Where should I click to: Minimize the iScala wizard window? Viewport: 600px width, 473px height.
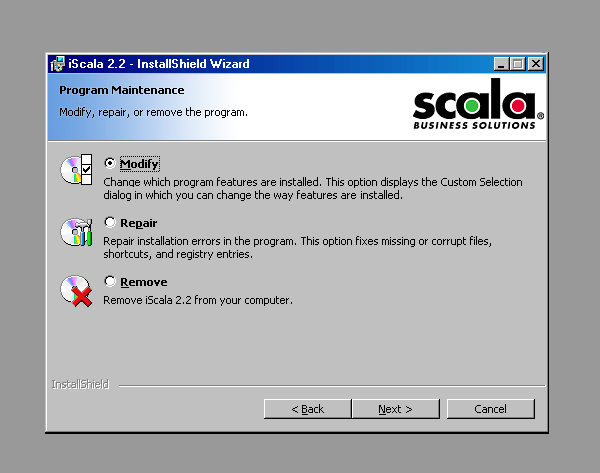501,64
